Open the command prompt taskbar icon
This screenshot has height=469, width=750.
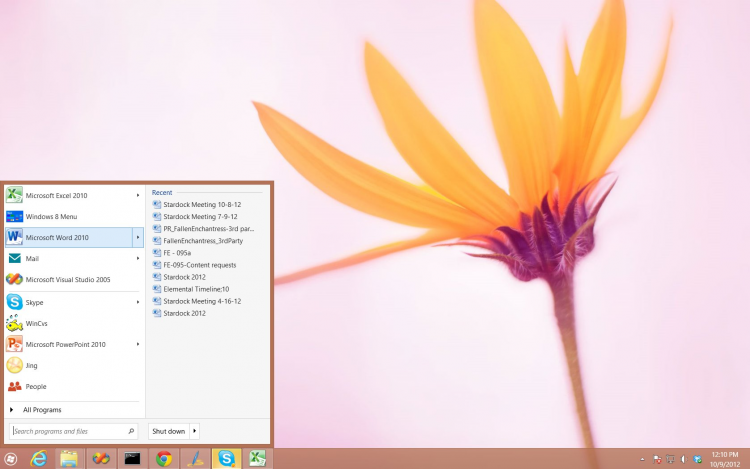[132, 458]
